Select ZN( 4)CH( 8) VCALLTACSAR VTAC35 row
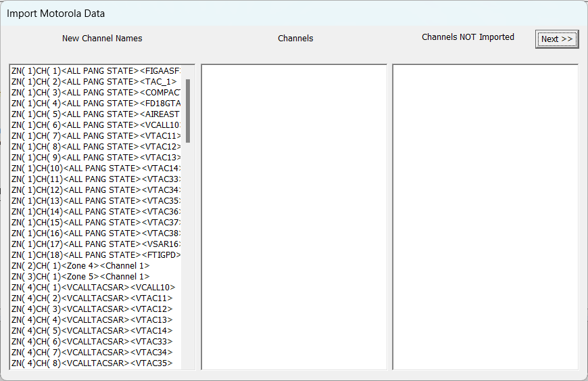 [x=96, y=363]
